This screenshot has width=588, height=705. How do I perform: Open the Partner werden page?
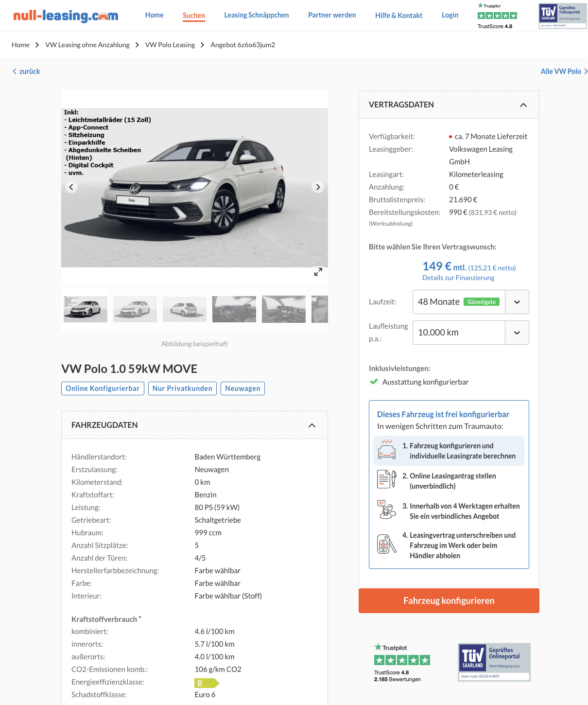[x=332, y=15]
